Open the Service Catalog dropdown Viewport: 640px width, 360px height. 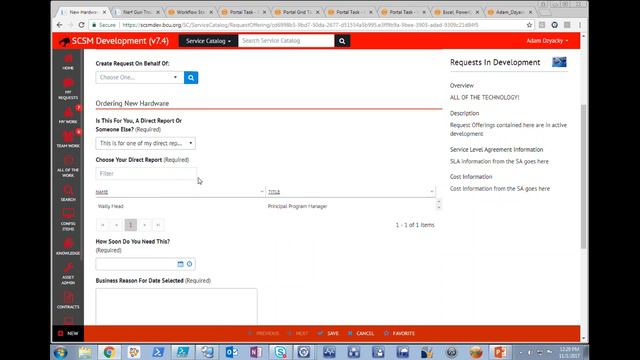(x=208, y=41)
